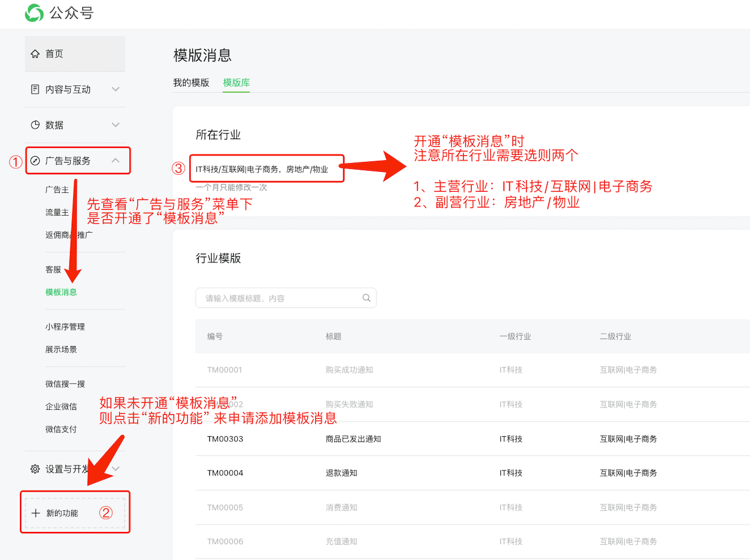This screenshot has height=560, width=750.
Task: Click the 购买成功通知 template title
Action: (x=350, y=370)
